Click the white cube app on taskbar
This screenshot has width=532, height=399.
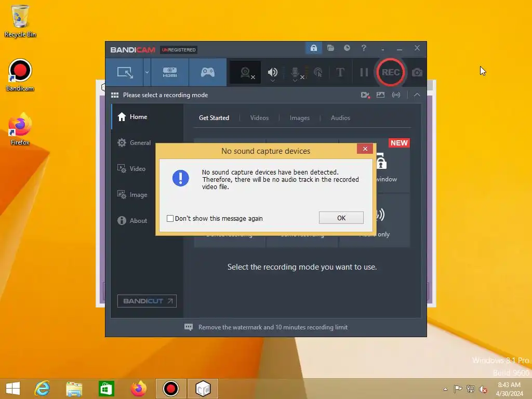tap(203, 389)
